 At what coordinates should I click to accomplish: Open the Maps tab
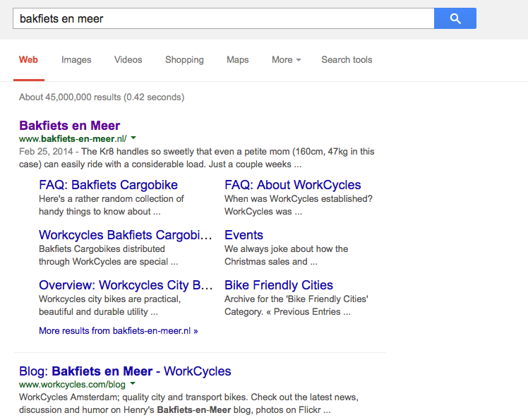(237, 60)
